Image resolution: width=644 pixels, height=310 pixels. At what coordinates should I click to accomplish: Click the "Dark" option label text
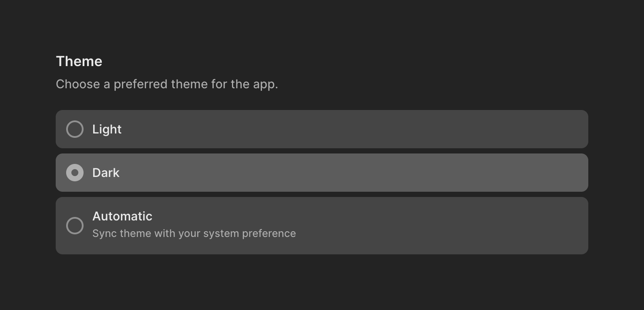coord(106,173)
